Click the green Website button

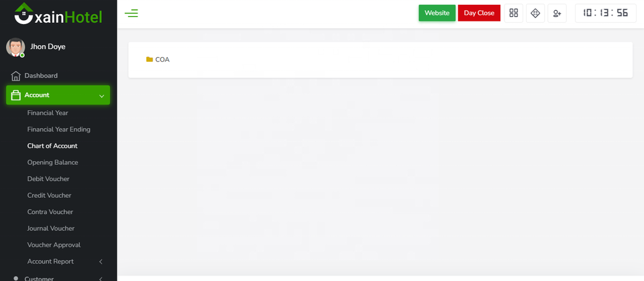437,13
